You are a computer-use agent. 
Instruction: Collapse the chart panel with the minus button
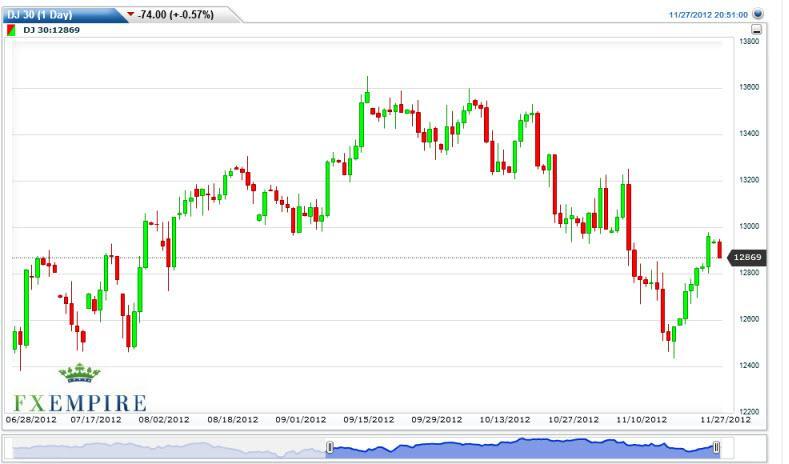coord(756,30)
